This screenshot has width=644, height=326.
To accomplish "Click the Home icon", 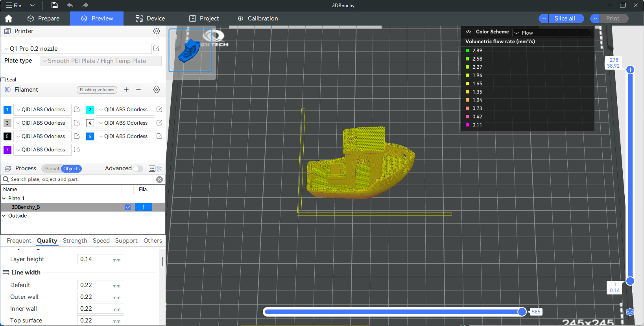I will tap(9, 18).
